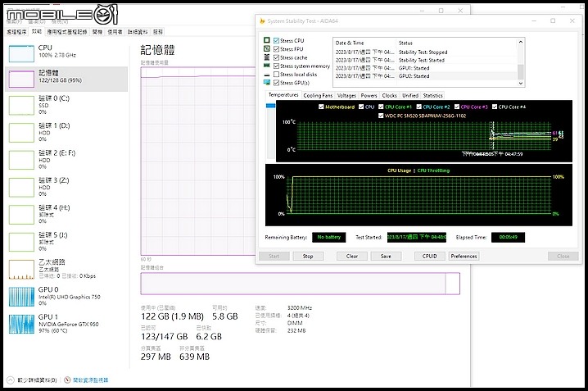Toggle CPU Core #1 graph checkbox

[x=381, y=107]
